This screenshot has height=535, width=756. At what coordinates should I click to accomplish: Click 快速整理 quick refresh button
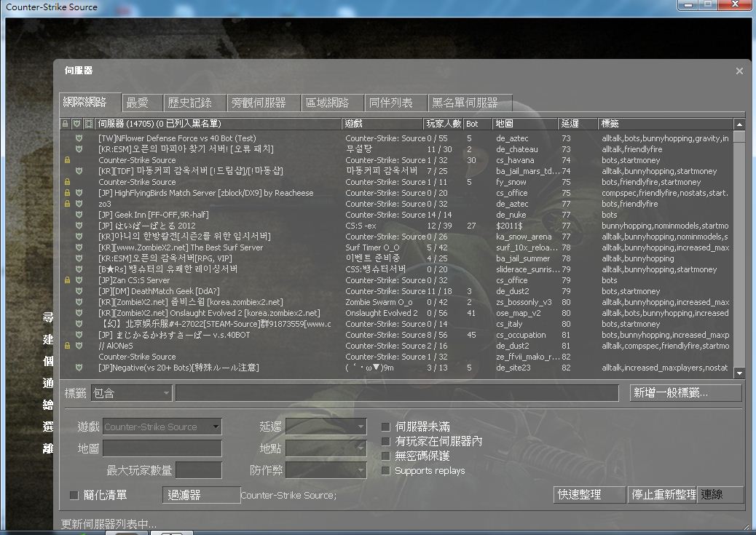589,494
